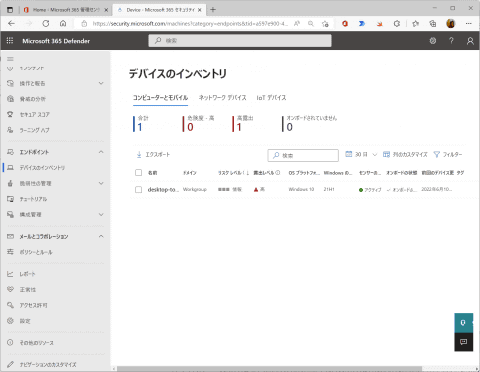Click the Defender header search box
Viewport: 480px width, 372px height.
click(x=240, y=41)
